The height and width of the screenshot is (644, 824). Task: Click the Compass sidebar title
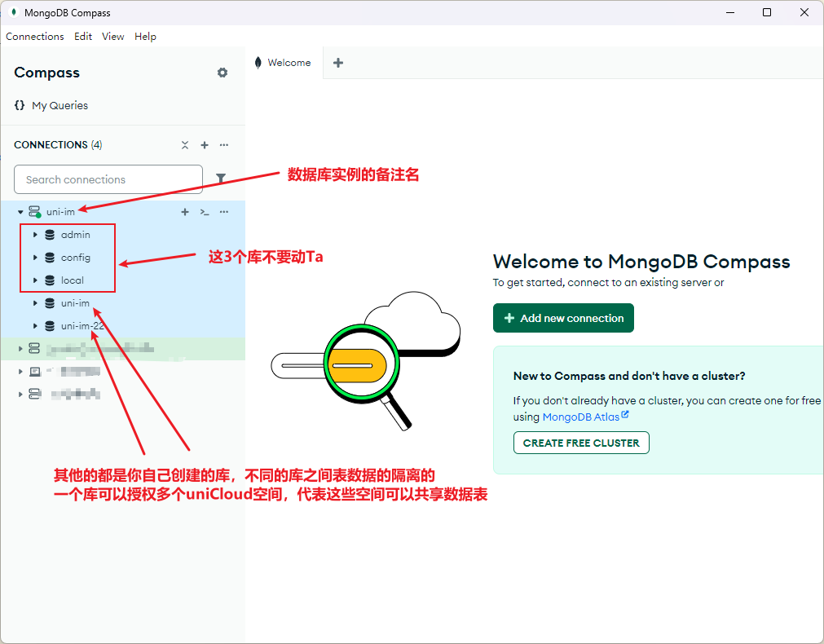pos(46,73)
